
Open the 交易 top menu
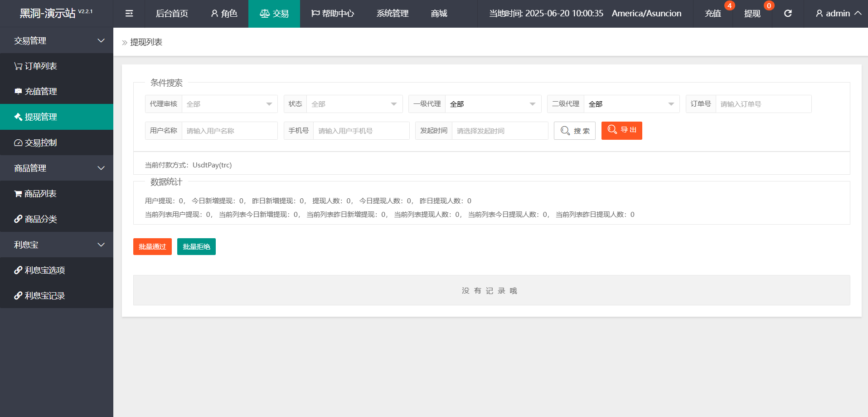tap(274, 14)
